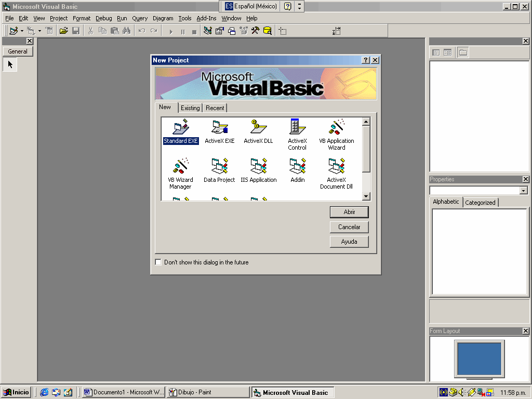
Task: Open the Properties object dropdown
Action: pos(523,190)
